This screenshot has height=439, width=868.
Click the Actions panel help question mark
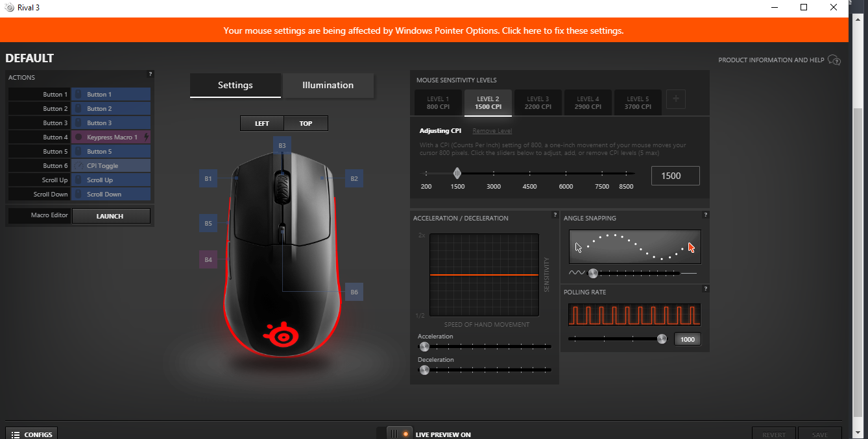pyautogui.click(x=151, y=74)
